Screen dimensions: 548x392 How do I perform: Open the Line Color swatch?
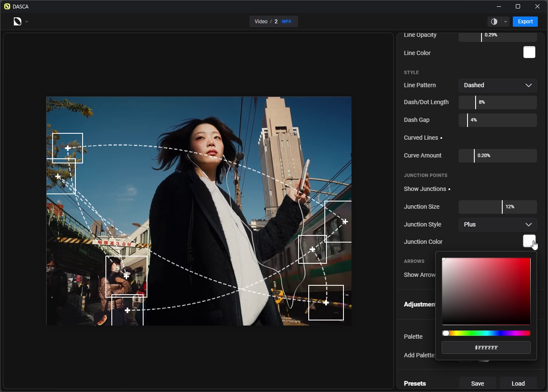pyautogui.click(x=529, y=52)
